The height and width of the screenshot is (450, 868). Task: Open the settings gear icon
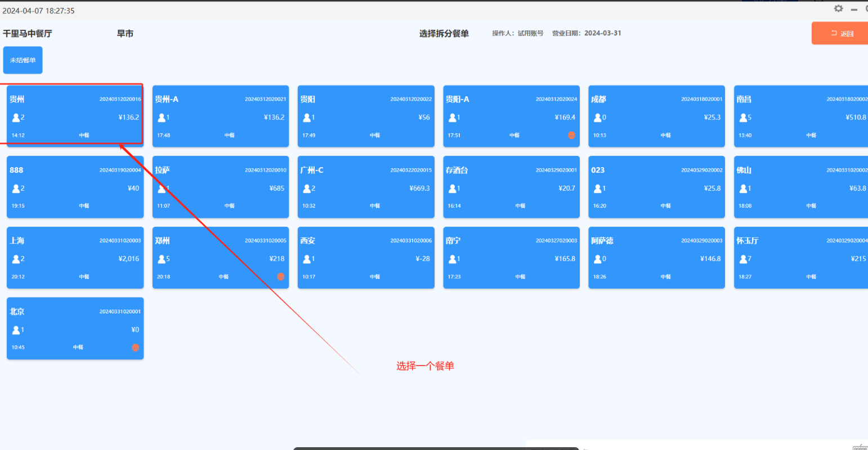point(838,8)
